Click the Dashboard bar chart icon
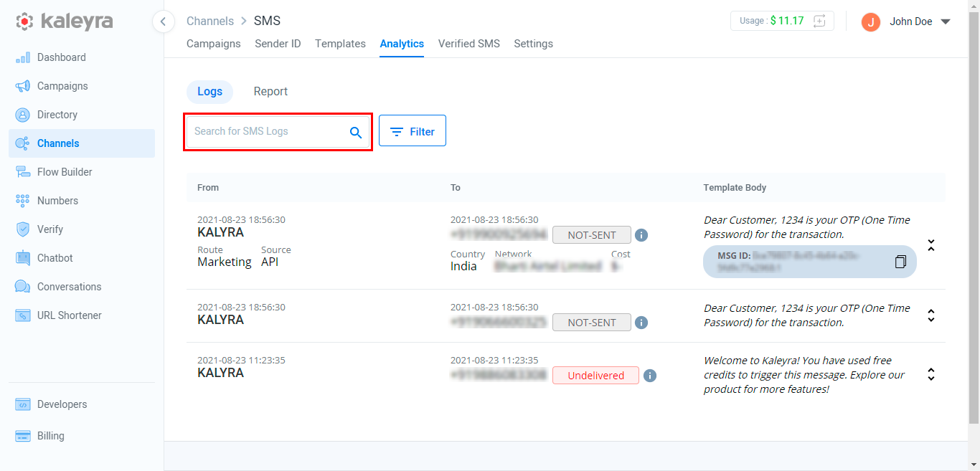Screen dimensions: 980x471 pos(23,57)
